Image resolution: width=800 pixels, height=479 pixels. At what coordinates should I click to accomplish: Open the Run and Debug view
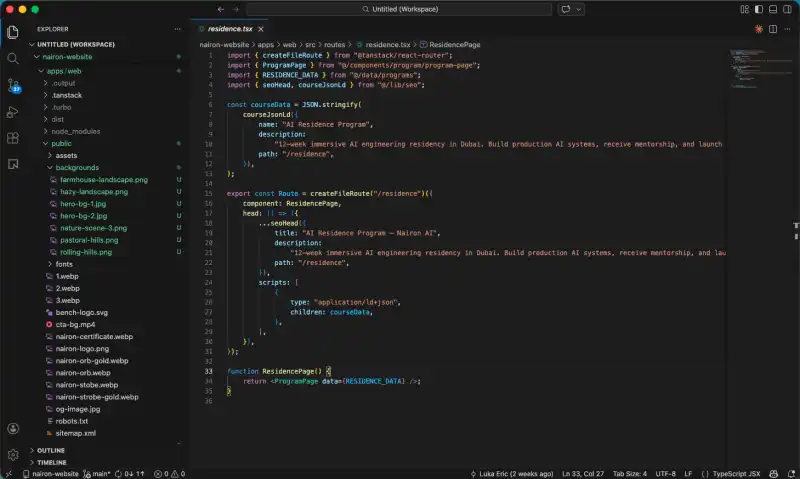(x=13, y=112)
